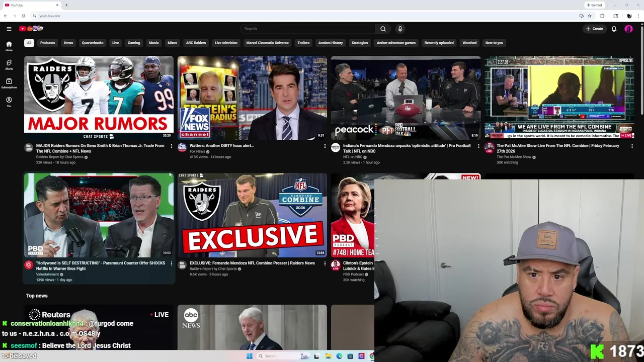This screenshot has width=644, height=362.
Task: Start voice search with the microphone icon
Action: tap(400, 29)
